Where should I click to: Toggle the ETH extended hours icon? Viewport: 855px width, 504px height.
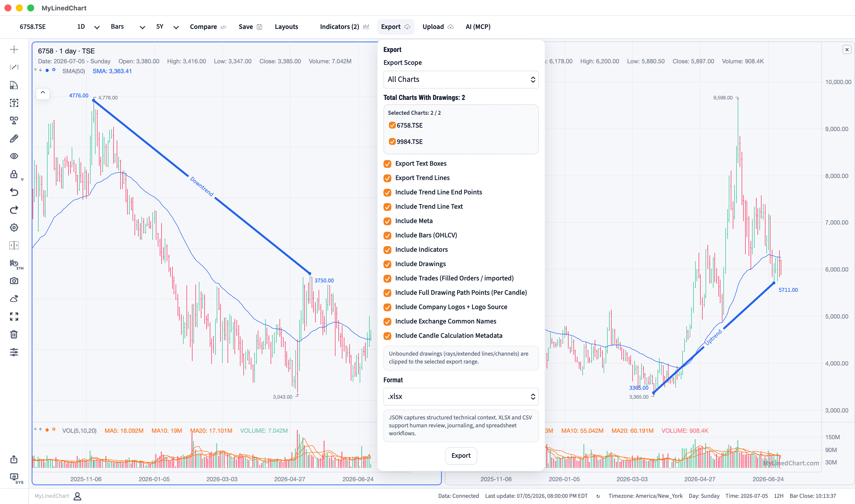tap(14, 263)
